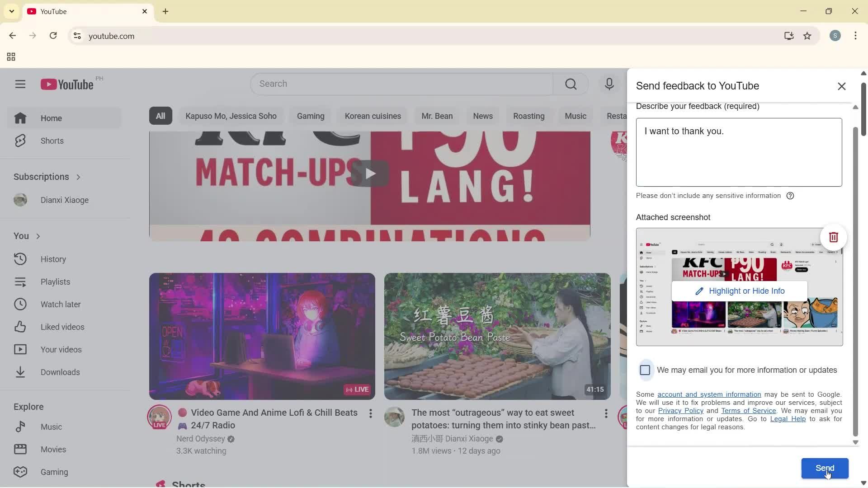Delete the attached screenshot with trash icon
Screen dimensions: 868x488
pyautogui.click(x=834, y=237)
